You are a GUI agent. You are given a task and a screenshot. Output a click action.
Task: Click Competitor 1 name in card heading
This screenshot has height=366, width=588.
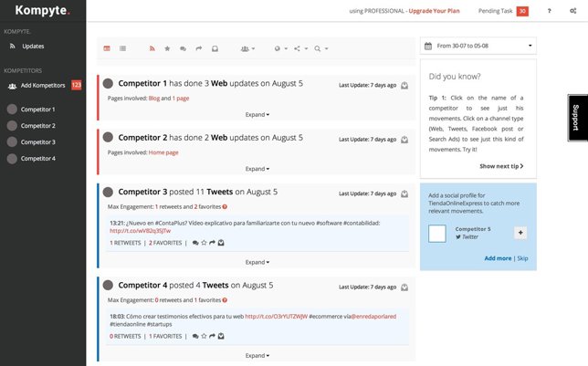[142, 83]
